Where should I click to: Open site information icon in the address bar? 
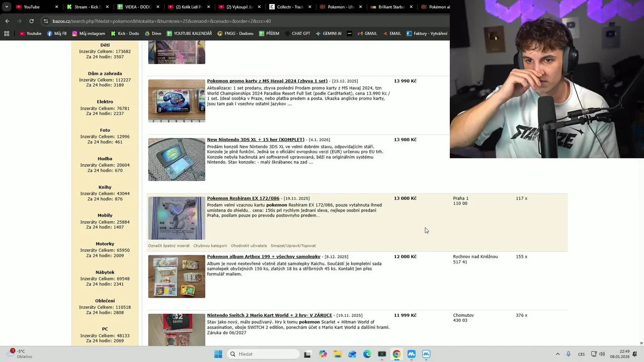[46, 21]
